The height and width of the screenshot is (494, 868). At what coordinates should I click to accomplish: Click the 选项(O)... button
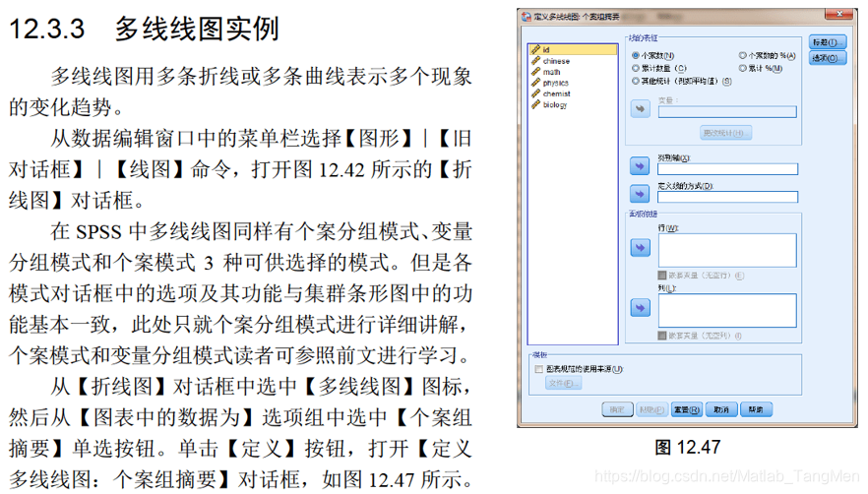[828, 58]
